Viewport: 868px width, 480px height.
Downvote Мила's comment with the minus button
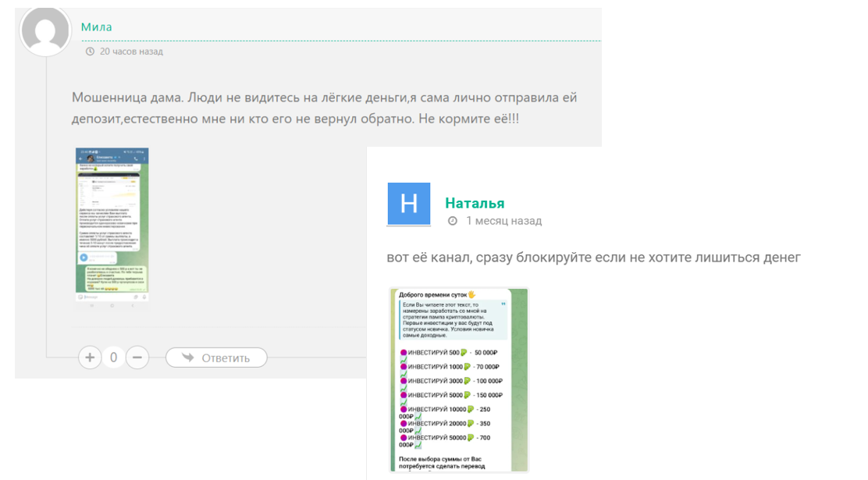pyautogui.click(x=137, y=357)
